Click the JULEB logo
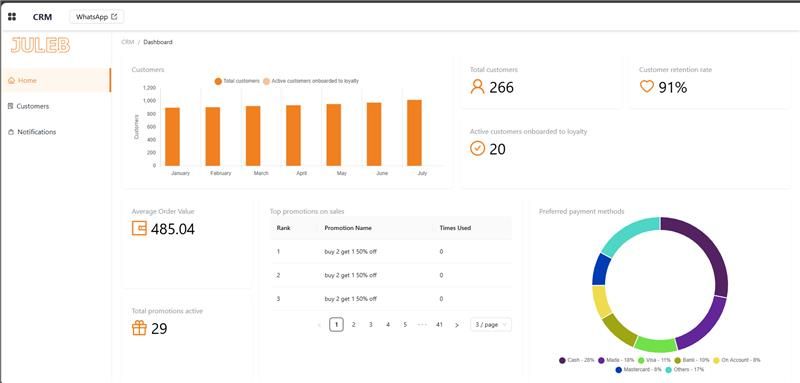This screenshot has height=383, width=800. [40, 45]
